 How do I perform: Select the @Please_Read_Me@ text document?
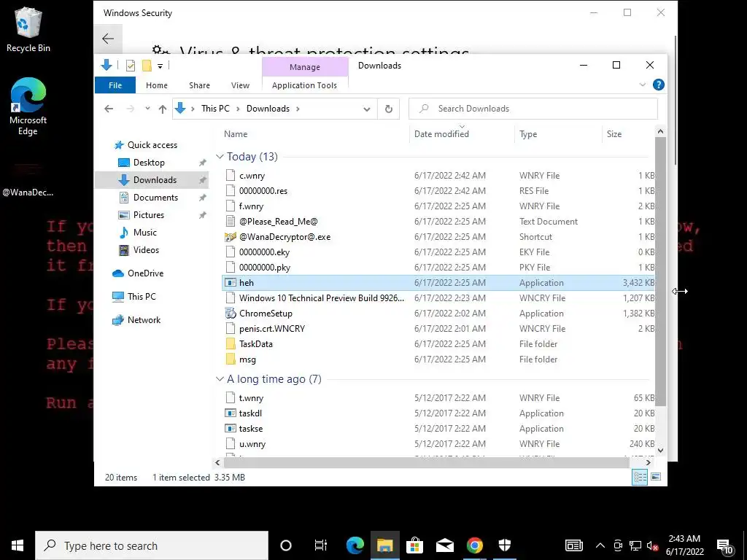point(438,222)
